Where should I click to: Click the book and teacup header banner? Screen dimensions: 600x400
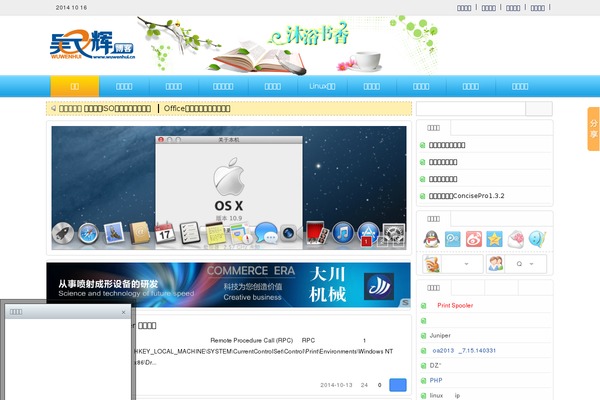pos(287,45)
